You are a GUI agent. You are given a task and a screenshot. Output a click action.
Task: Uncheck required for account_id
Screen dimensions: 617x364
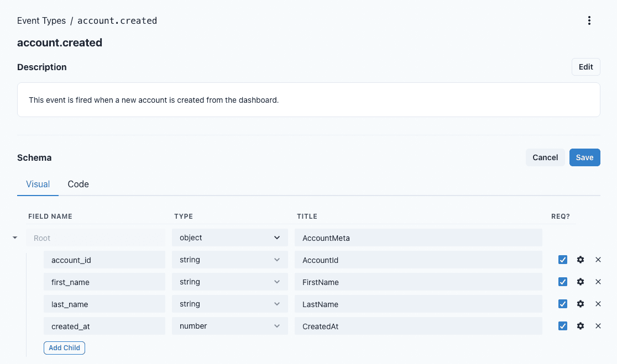click(x=563, y=260)
